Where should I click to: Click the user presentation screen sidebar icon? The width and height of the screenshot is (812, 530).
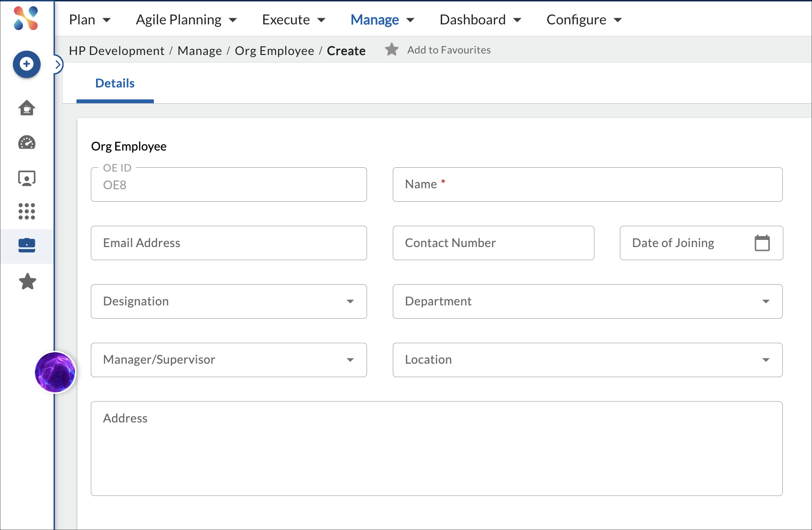[27, 178]
